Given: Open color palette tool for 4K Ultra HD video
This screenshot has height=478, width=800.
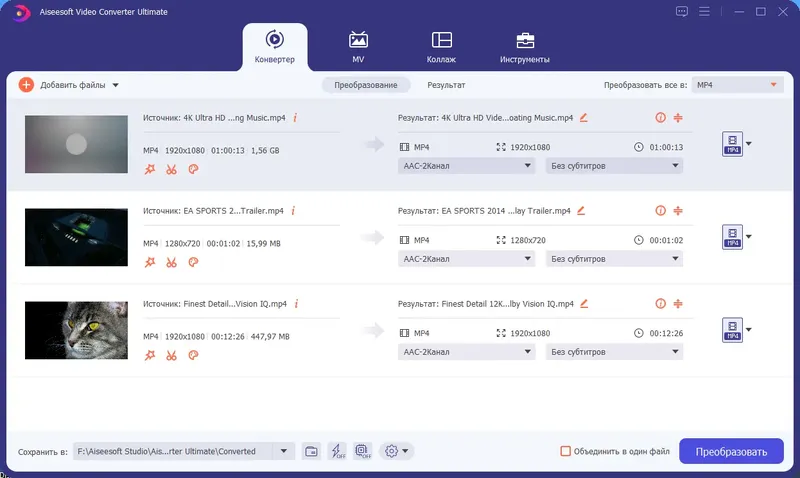Looking at the screenshot, I should (x=193, y=169).
